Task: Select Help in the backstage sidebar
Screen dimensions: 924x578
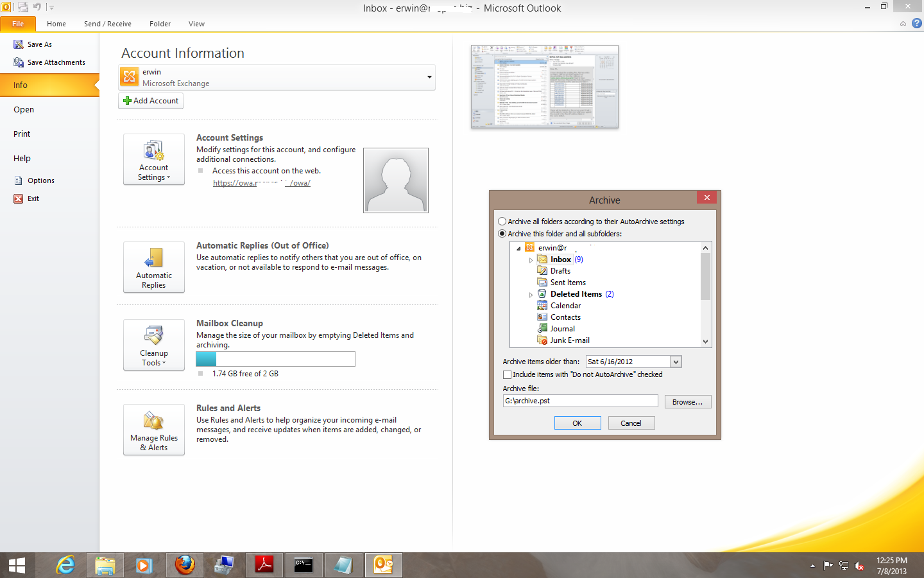Action: pos(22,159)
